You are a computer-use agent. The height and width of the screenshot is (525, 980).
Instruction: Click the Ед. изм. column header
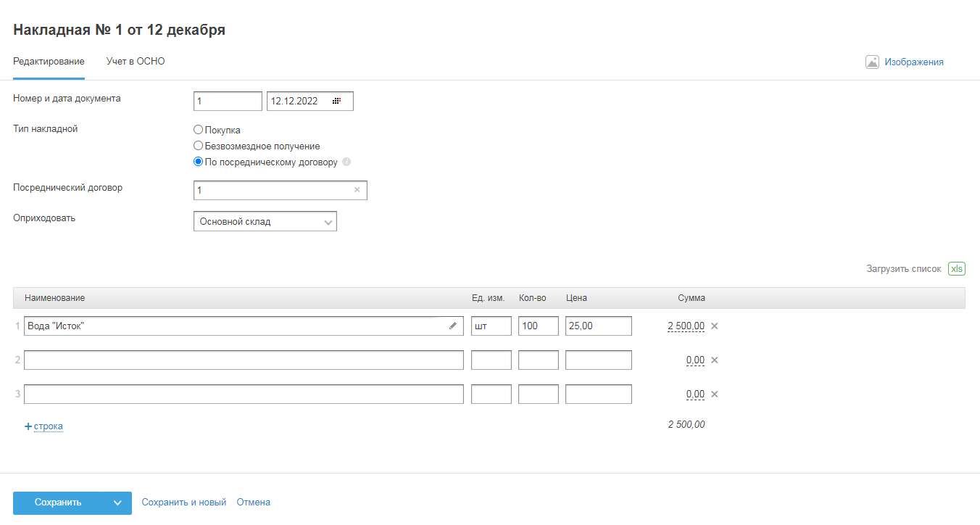(x=488, y=298)
